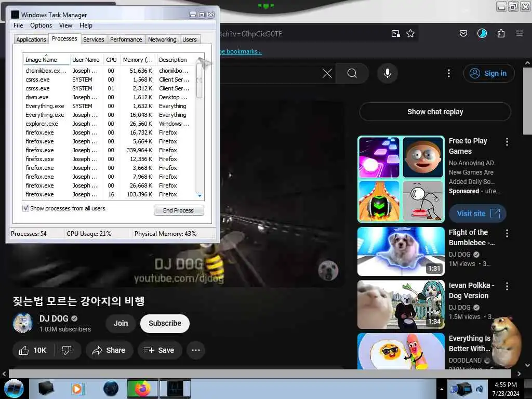Viewport: 532px width, 399px height.
Task: Select firefox.exe row using 339,964 K memory
Action: click(x=108, y=150)
